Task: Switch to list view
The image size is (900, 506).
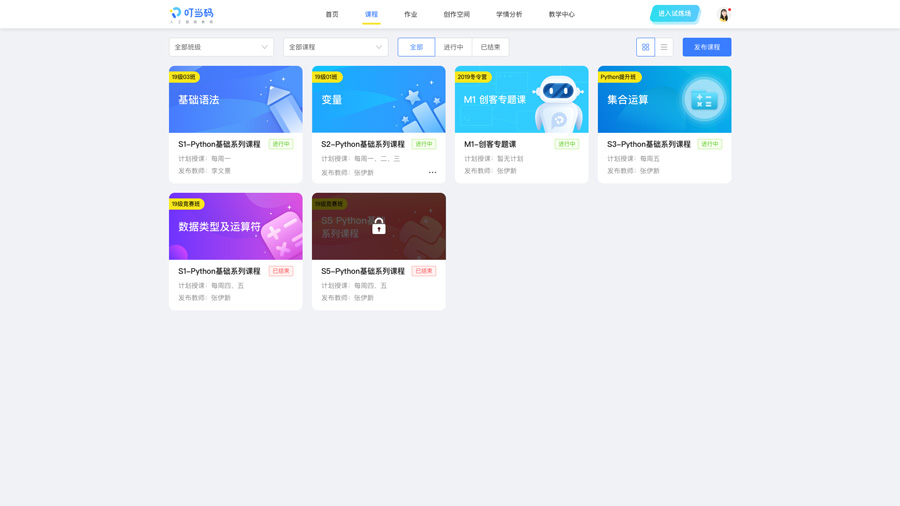Action: click(x=664, y=47)
